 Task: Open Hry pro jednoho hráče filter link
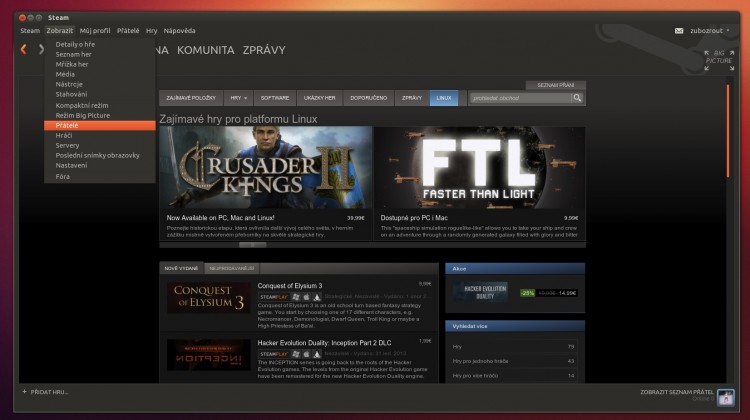click(480, 361)
